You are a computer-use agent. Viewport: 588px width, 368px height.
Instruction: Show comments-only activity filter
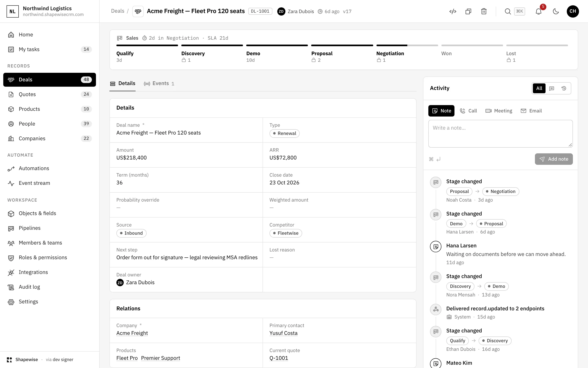tap(551, 88)
